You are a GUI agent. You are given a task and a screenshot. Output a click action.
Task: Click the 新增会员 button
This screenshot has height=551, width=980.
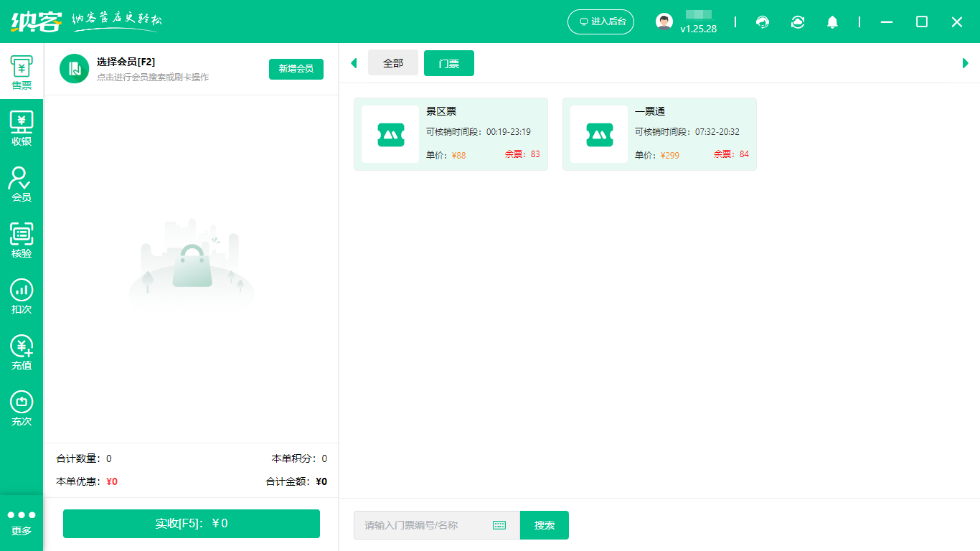(x=296, y=69)
